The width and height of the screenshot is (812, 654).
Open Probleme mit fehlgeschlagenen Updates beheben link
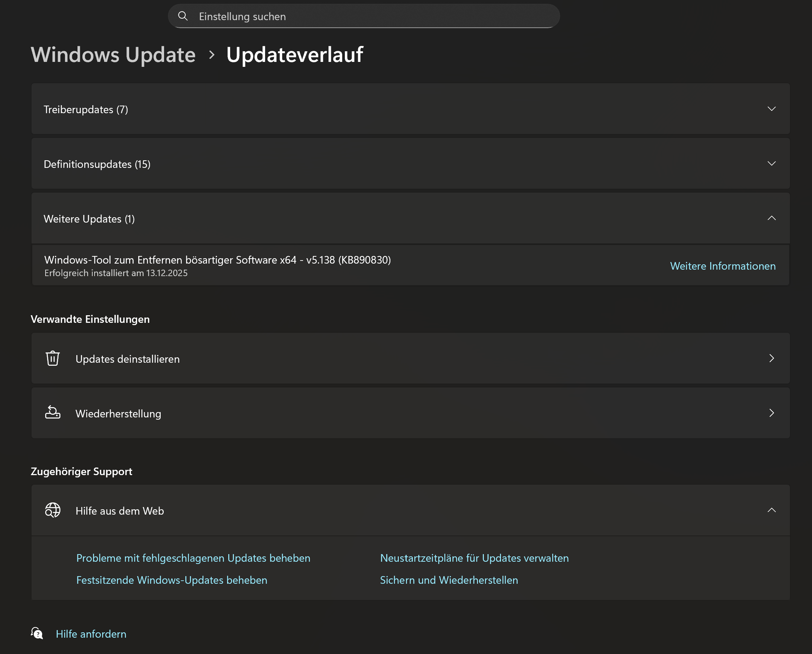click(193, 558)
